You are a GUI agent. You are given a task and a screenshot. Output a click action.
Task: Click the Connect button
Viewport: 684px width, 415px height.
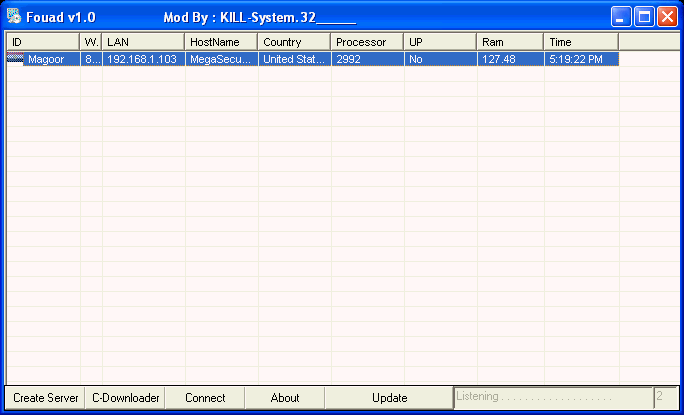click(205, 397)
